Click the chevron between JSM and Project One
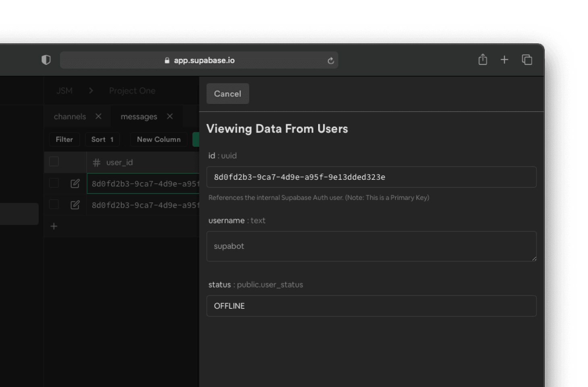The width and height of the screenshot is (588, 387). coord(91,90)
